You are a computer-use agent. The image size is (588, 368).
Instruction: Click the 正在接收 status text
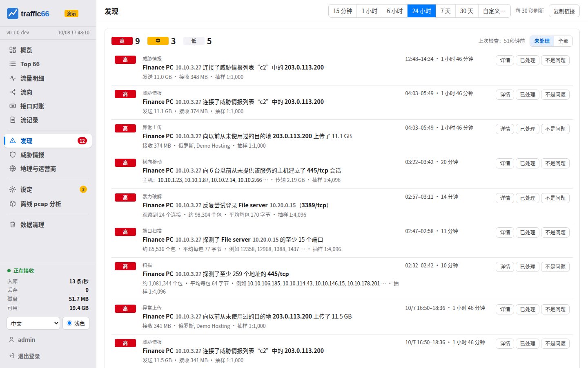(x=24, y=271)
